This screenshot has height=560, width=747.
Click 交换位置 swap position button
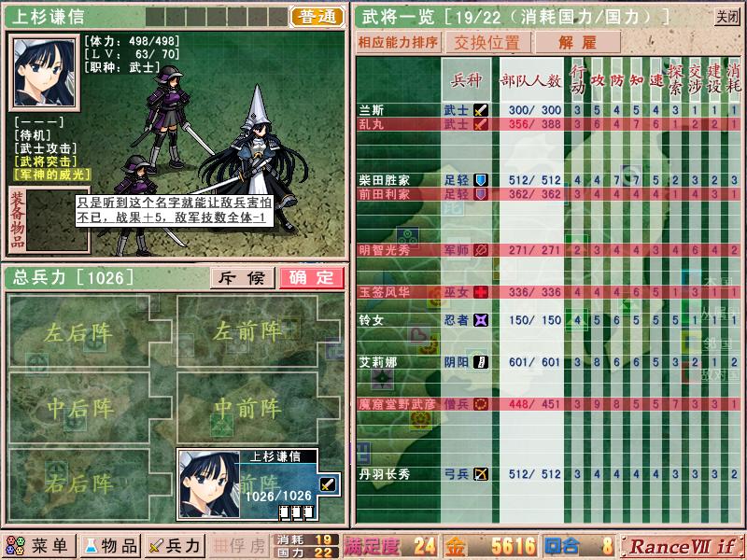487,42
